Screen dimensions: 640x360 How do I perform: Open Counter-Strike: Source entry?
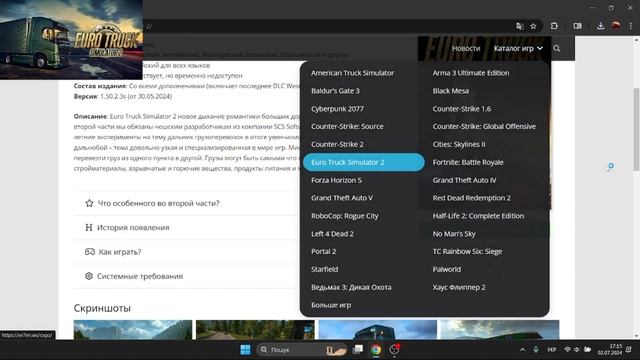point(347,127)
